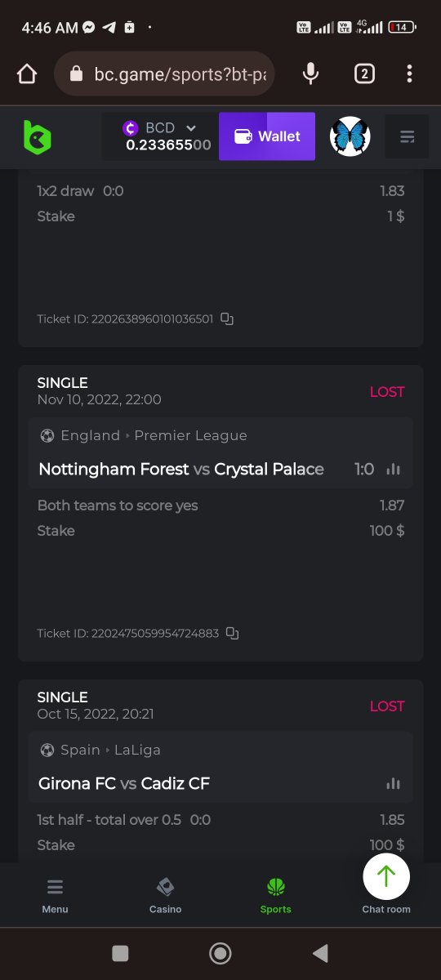441x980 pixels.
Task: Open the browser tab switcher showing 2
Action: (x=364, y=74)
